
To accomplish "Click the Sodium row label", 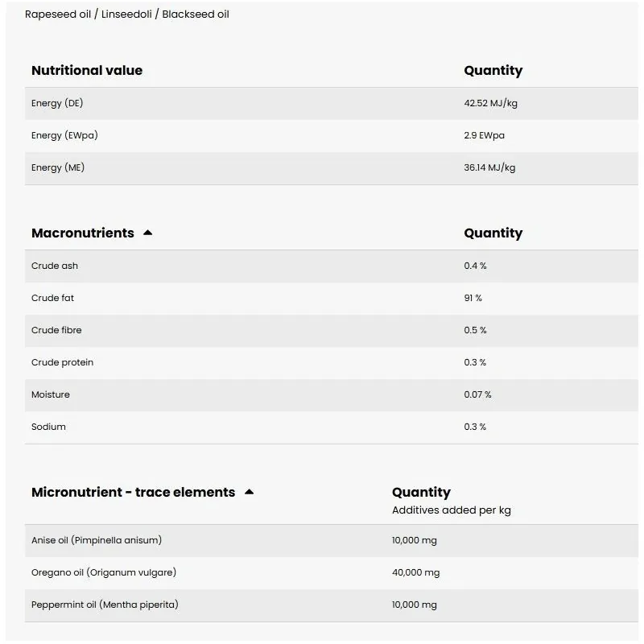I will coord(48,427).
